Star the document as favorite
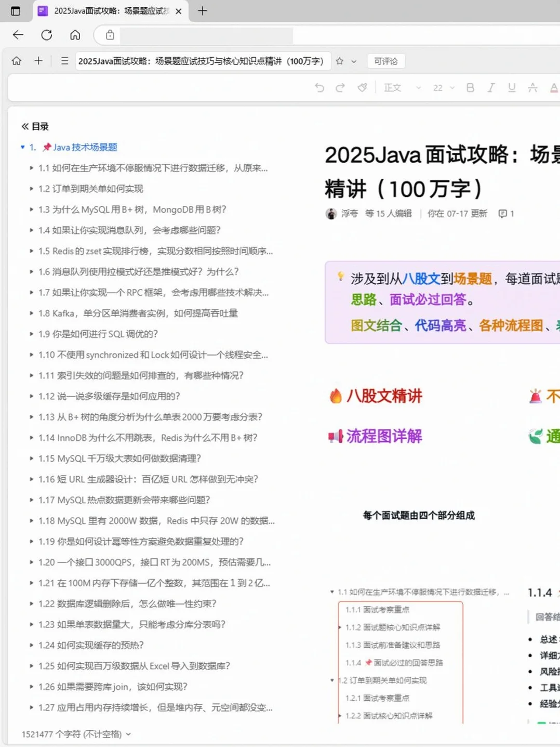Screen dimensions: 560x747 coord(339,61)
